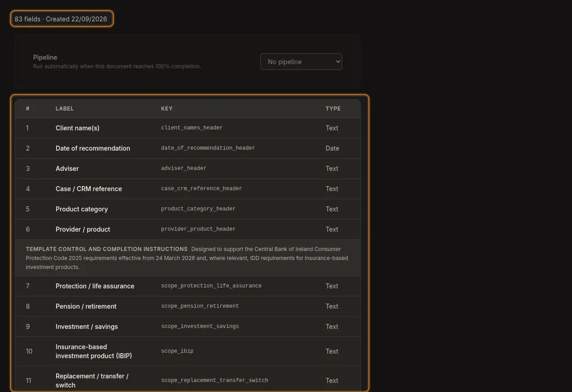Click the key "scope_pension_retirement"
Screen dimensions: 572x392
pos(200,307)
